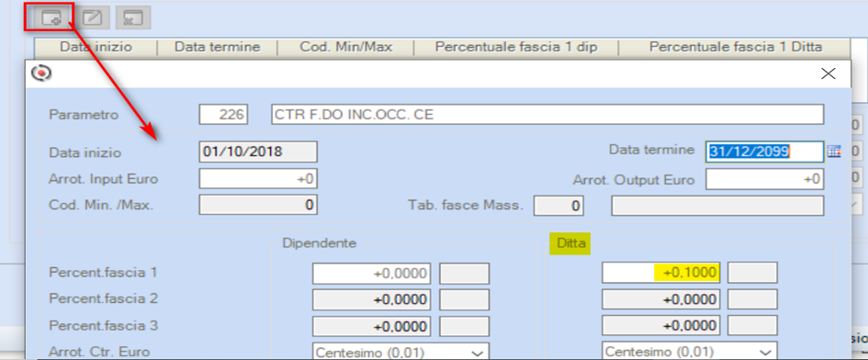Viewport: 868px width, 360px height.
Task: Click small box beside Ditta Percent.fascia 1
Action: [752, 273]
